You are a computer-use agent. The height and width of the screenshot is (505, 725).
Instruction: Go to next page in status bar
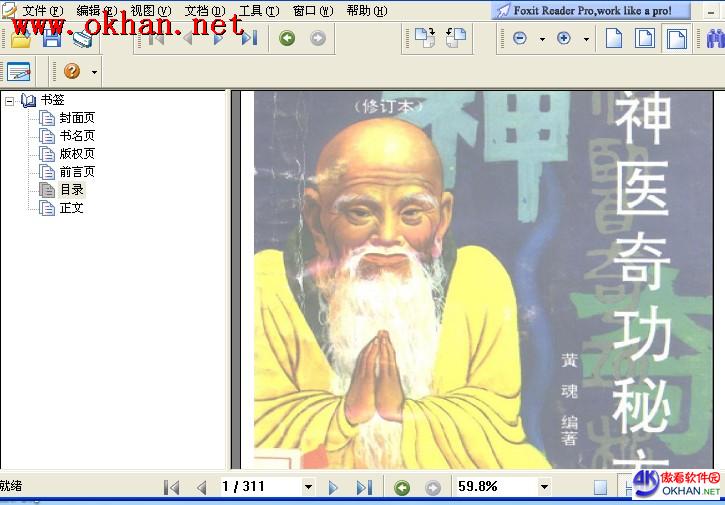pyautogui.click(x=333, y=487)
